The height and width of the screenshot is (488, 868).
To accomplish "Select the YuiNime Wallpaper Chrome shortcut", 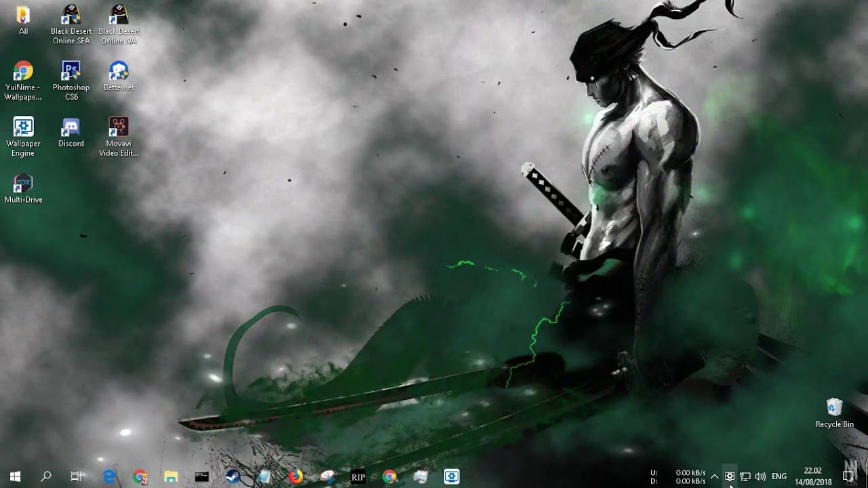I will tap(23, 81).
